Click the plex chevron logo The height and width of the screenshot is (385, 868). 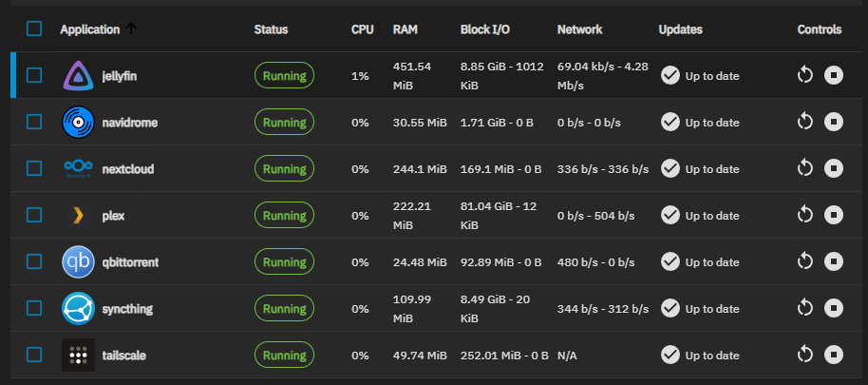point(78,216)
